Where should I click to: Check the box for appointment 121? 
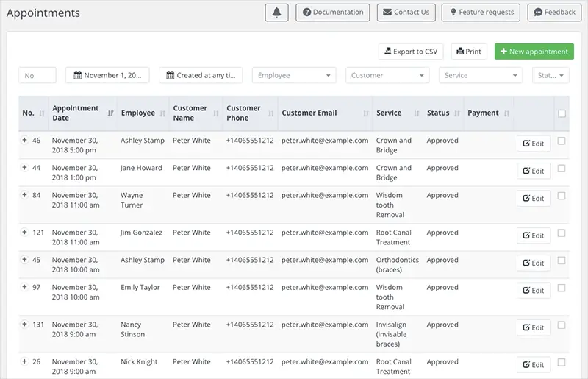(562, 233)
